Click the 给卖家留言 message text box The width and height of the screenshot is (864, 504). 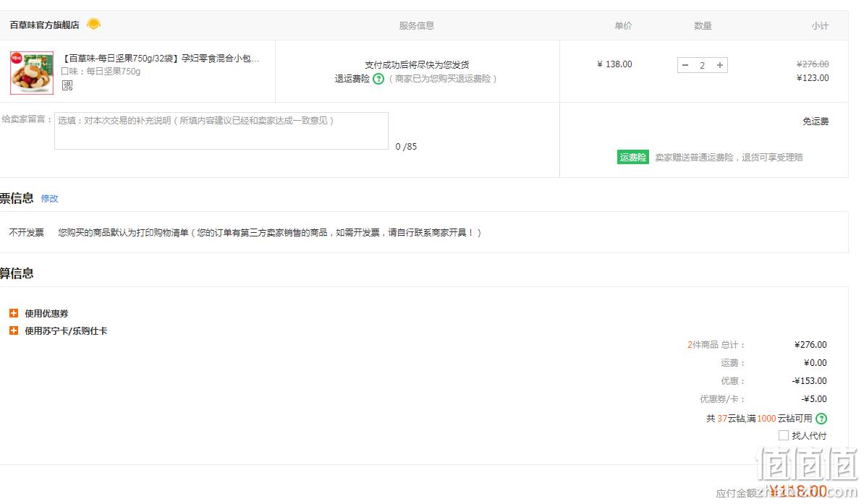click(221, 131)
